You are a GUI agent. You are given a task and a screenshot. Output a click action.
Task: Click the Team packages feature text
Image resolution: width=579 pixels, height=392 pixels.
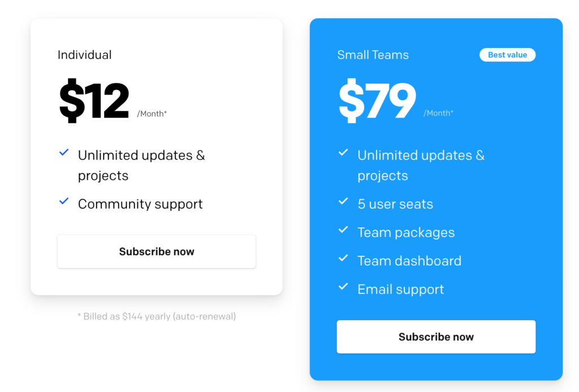click(406, 232)
